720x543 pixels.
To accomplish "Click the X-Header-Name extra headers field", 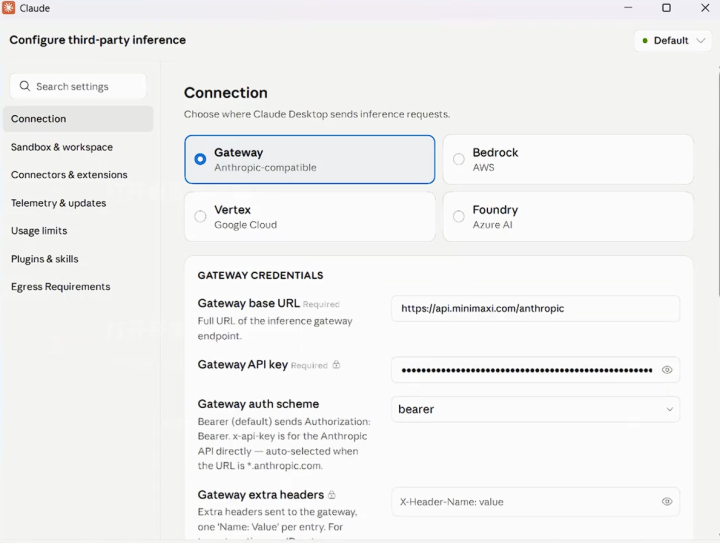I will pos(535,502).
